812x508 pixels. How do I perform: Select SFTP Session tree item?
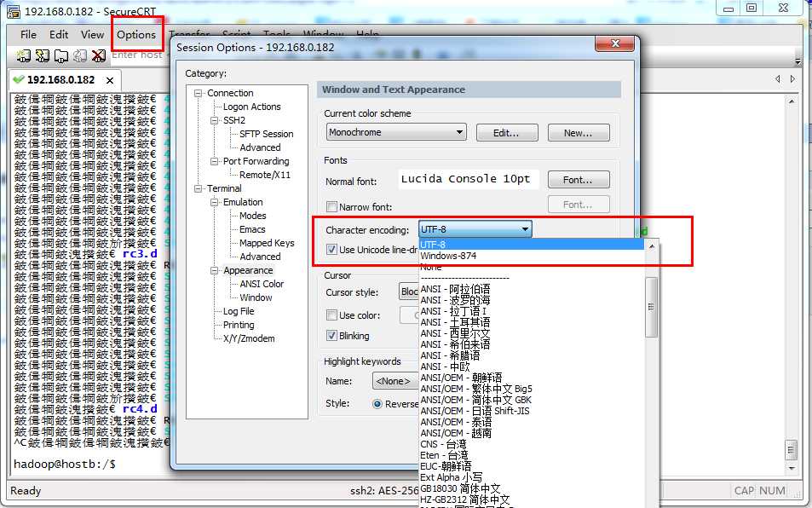(x=266, y=134)
